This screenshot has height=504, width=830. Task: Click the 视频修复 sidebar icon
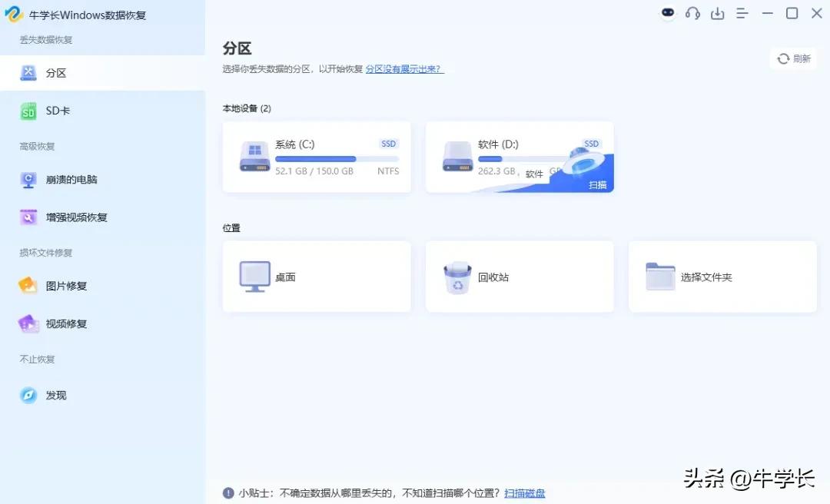coord(28,323)
